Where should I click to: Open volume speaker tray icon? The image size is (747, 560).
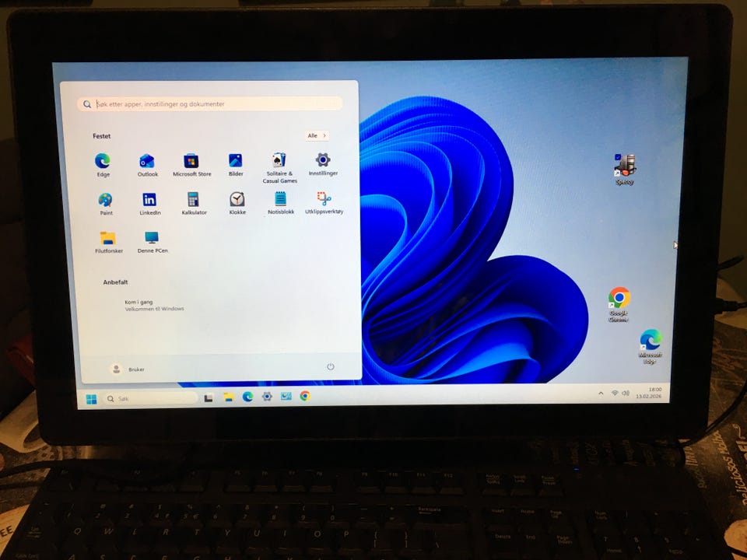(626, 394)
